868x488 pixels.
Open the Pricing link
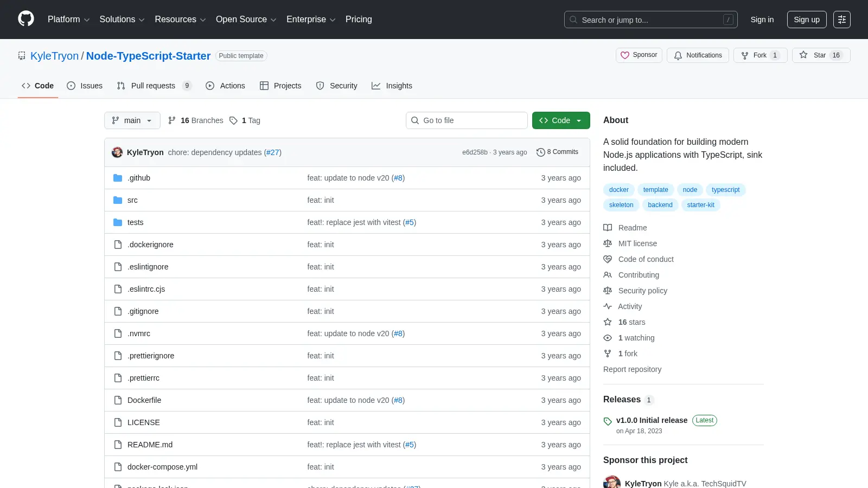pos(359,20)
